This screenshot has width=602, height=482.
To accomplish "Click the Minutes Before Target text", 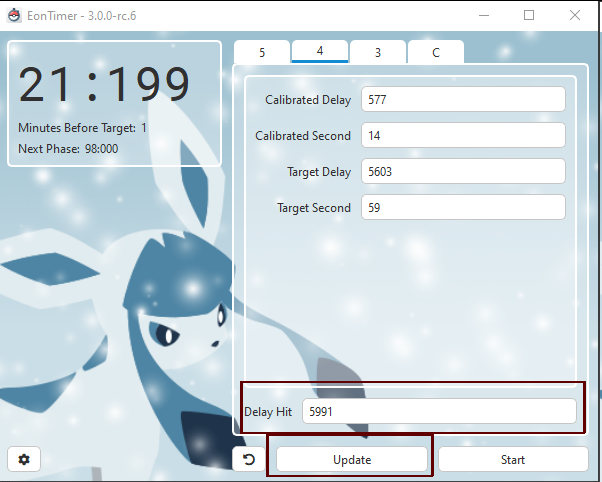I will [82, 128].
